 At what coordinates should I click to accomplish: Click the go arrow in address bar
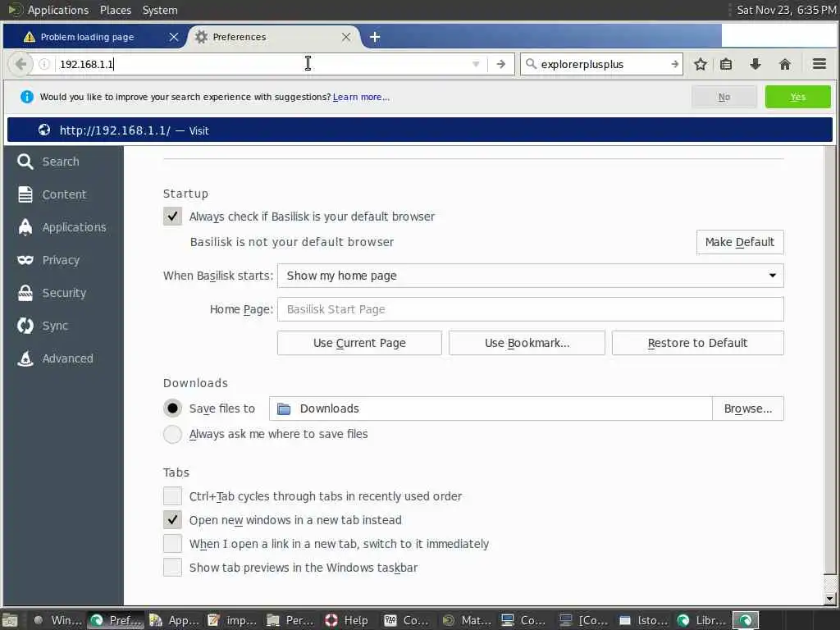click(501, 64)
